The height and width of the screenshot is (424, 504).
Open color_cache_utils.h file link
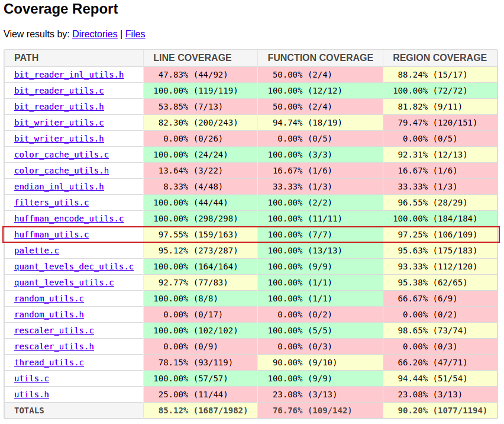[62, 171]
